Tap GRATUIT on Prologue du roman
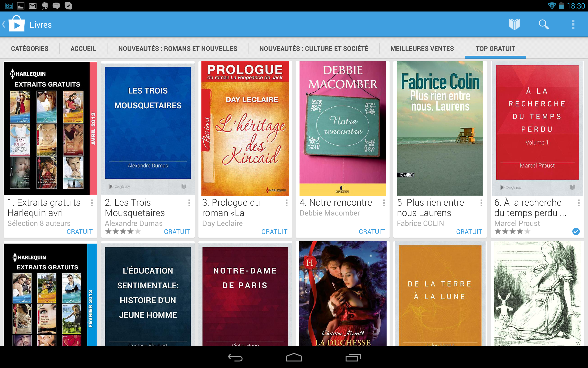Image resolution: width=588 pixels, height=368 pixels. [x=274, y=232]
